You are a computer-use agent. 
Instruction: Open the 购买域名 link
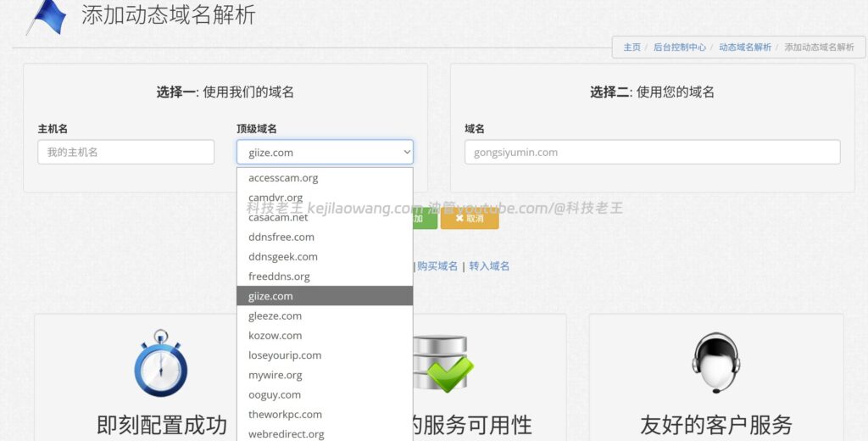point(437,266)
